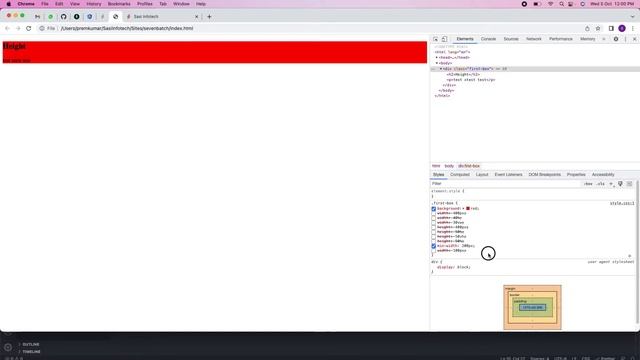Close the Sasi Infotech tab
The height and width of the screenshot is (360, 640).
pos(196,17)
